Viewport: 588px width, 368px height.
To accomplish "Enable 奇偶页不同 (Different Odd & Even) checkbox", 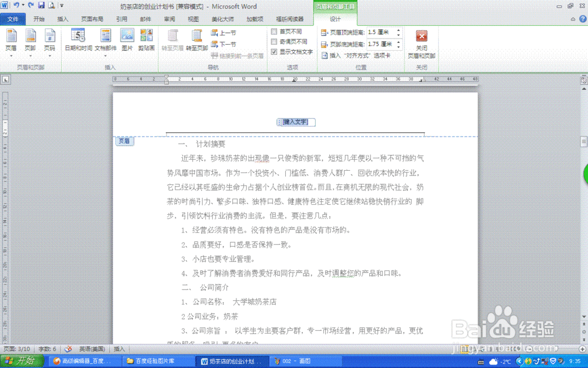I will [274, 42].
